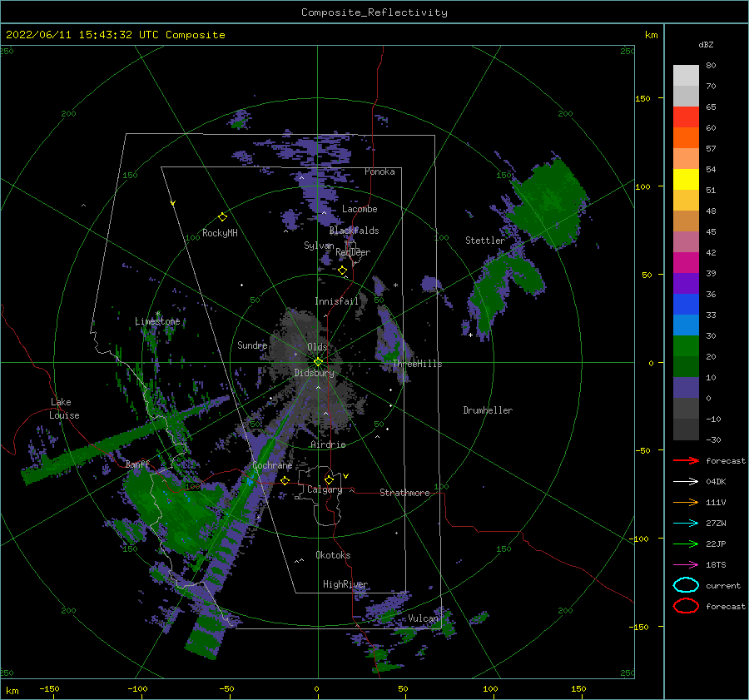Screen dimensions: 749x700
Task: Click the Drumheller label
Action: pos(488,410)
